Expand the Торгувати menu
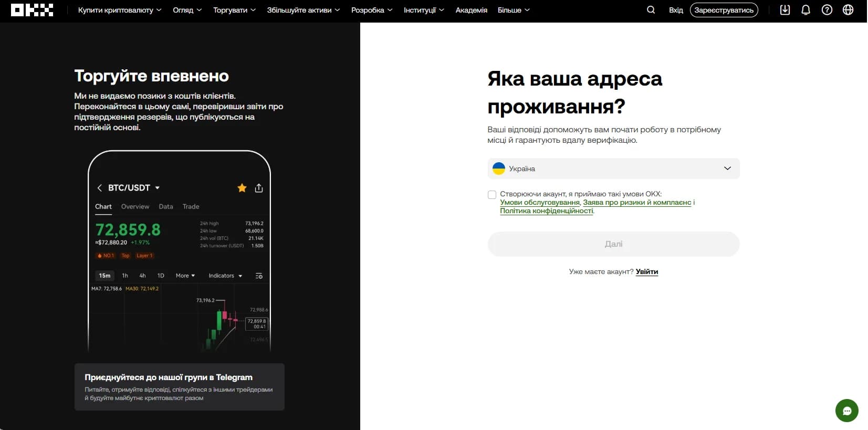The image size is (868, 430). pyautogui.click(x=235, y=10)
